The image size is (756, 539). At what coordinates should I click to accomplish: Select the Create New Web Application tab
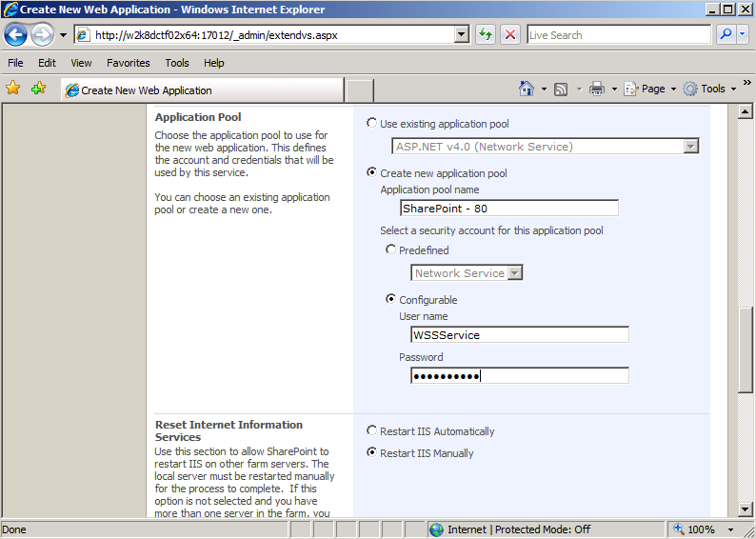(203, 90)
